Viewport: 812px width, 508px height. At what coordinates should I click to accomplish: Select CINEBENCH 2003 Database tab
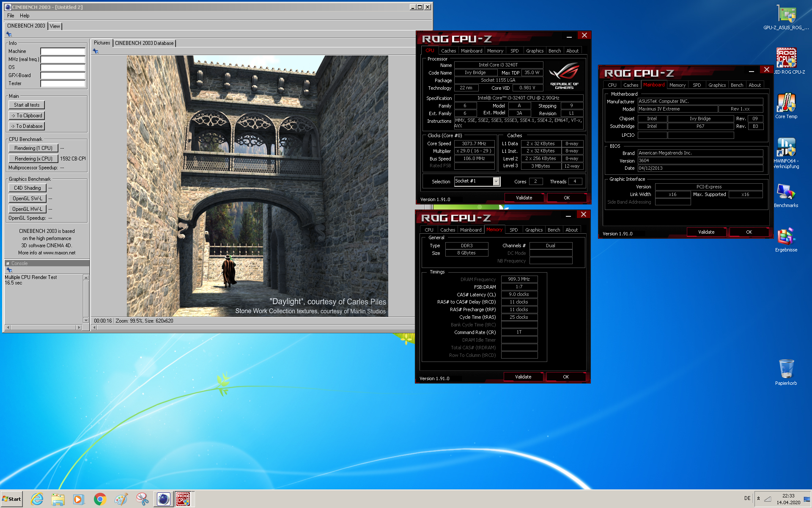point(144,43)
